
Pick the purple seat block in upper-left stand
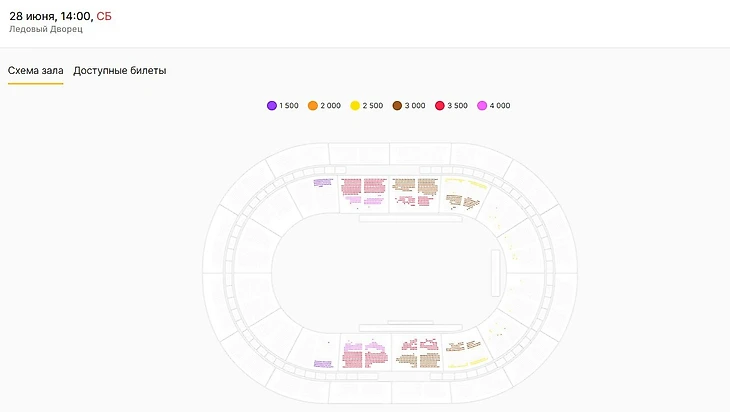tap(322, 183)
